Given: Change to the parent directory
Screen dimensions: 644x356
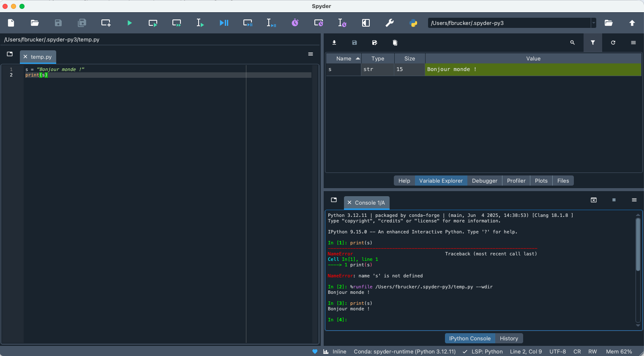Looking at the screenshot, I should click(x=632, y=23).
